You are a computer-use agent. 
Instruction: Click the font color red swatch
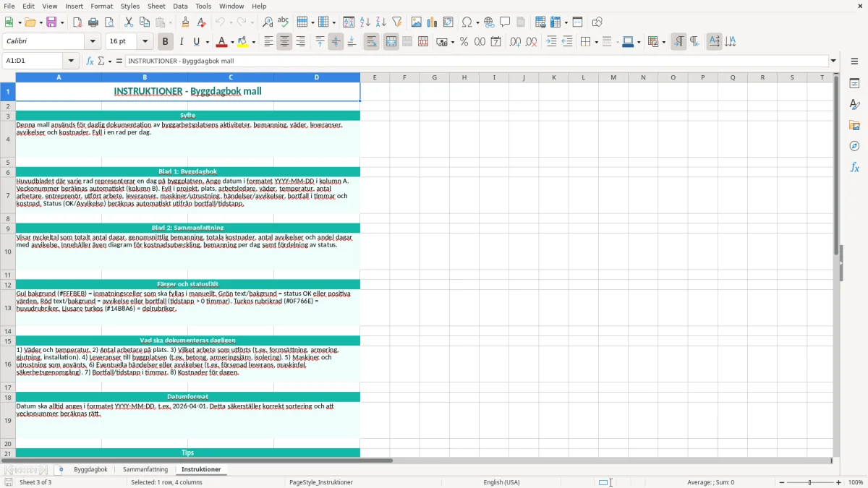[222, 42]
